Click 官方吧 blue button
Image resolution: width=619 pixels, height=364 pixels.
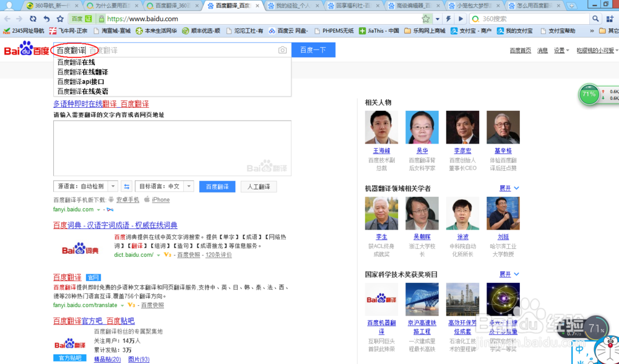(x=70, y=358)
